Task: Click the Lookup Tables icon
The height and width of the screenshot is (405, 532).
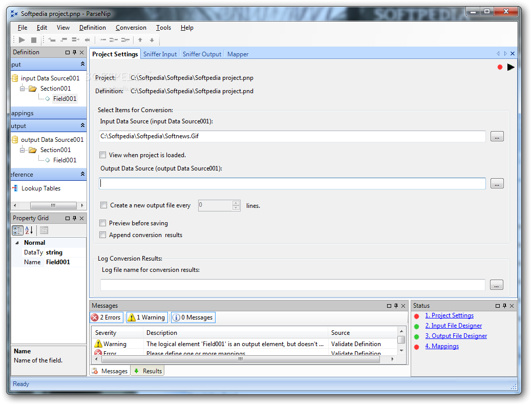Action: (x=15, y=188)
